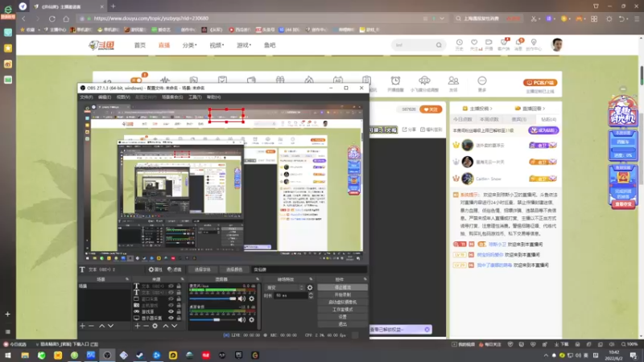Image resolution: width=644 pixels, height=362 pixels.
Task: Move the selected scene up
Action: (x=101, y=326)
